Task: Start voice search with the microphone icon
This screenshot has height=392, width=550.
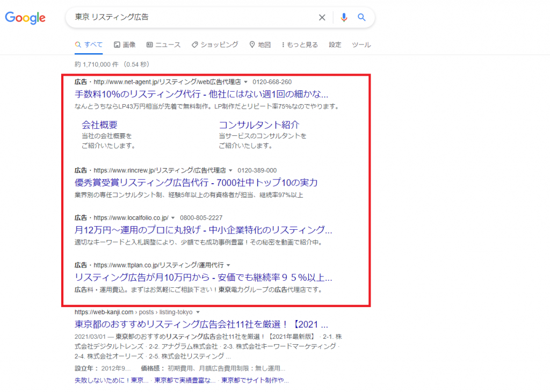Action: [x=344, y=17]
